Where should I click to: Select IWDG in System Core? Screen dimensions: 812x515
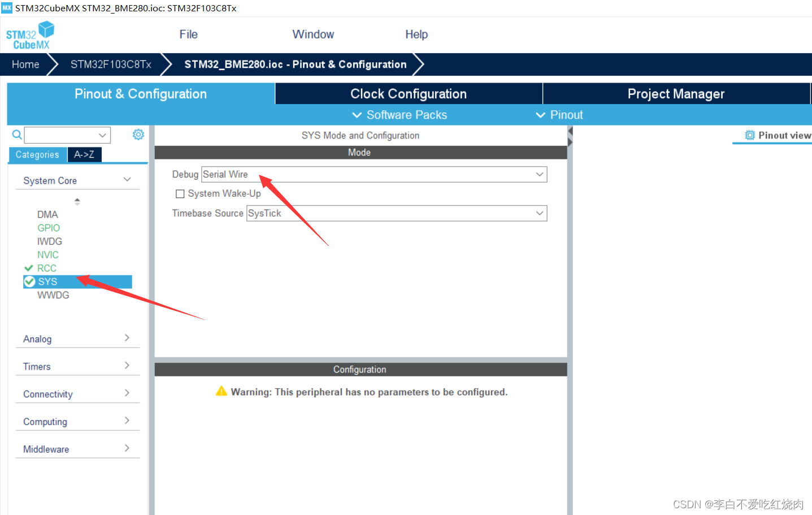pos(50,241)
